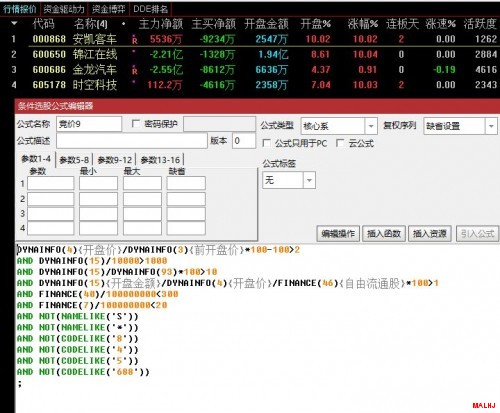Open the list menu triangle above row numbers
500x413 pixels.
(x=14, y=23)
